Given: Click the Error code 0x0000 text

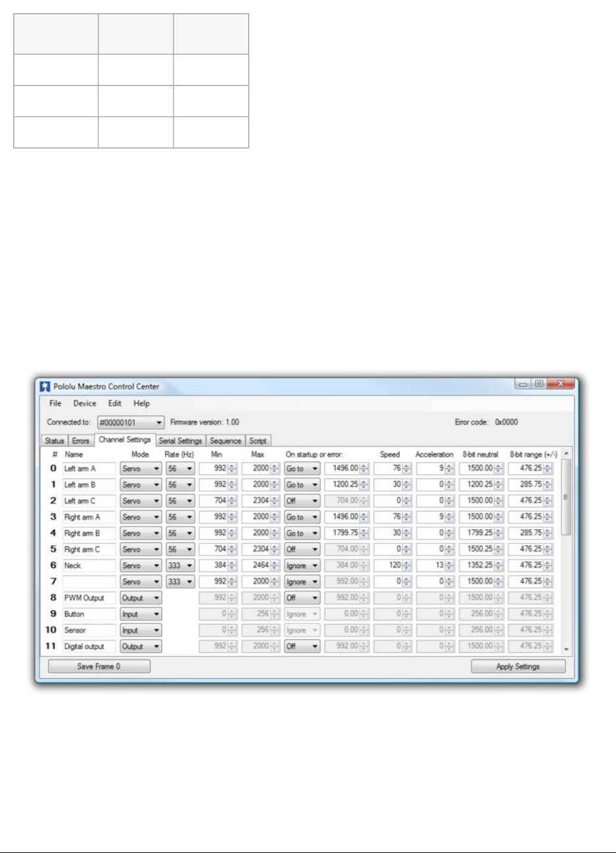Looking at the screenshot, I should [486, 422].
